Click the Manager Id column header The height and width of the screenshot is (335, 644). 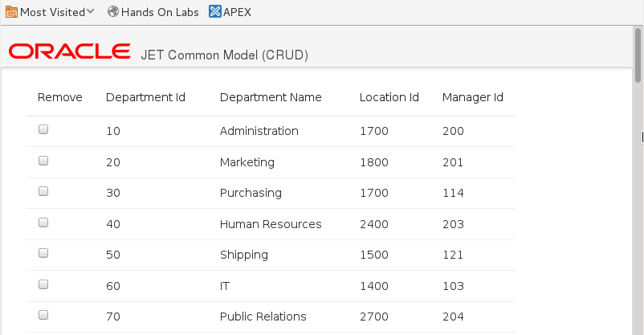pyautogui.click(x=472, y=97)
